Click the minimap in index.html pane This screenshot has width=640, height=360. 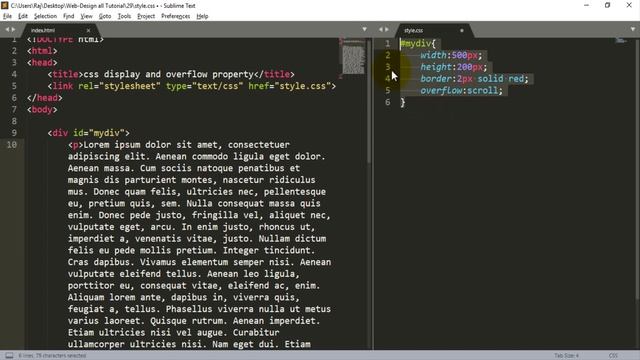coord(353,57)
